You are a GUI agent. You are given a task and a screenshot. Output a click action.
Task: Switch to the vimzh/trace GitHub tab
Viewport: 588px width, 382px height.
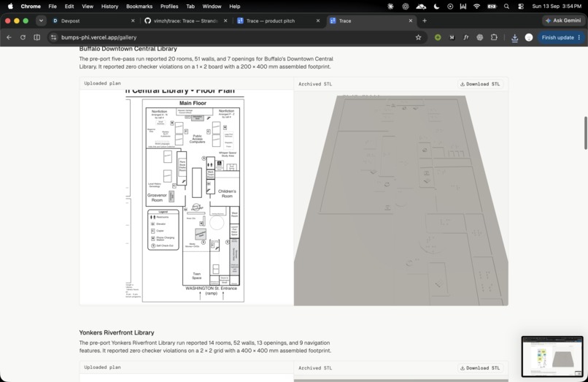186,20
